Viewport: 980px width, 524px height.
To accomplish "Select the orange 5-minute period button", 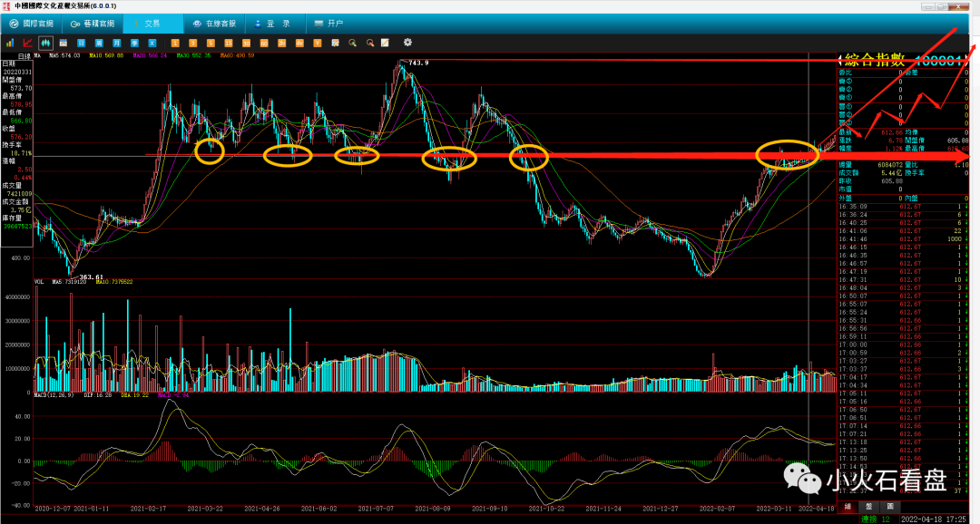I will (211, 44).
